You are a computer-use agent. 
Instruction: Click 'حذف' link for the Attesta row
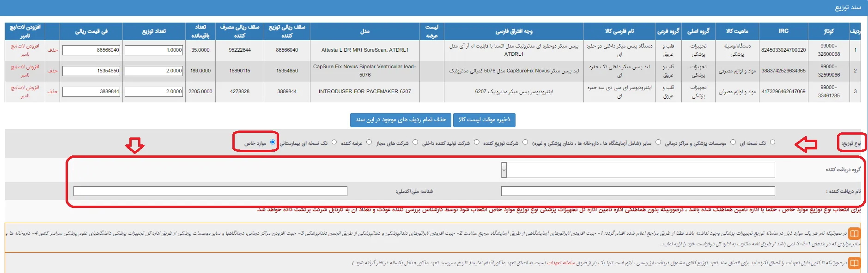pyautogui.click(x=53, y=50)
